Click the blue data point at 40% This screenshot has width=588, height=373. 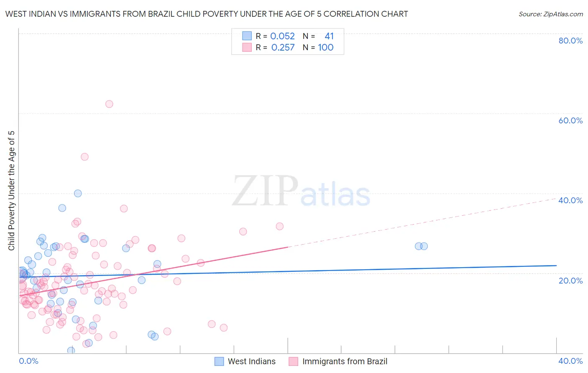point(78,193)
